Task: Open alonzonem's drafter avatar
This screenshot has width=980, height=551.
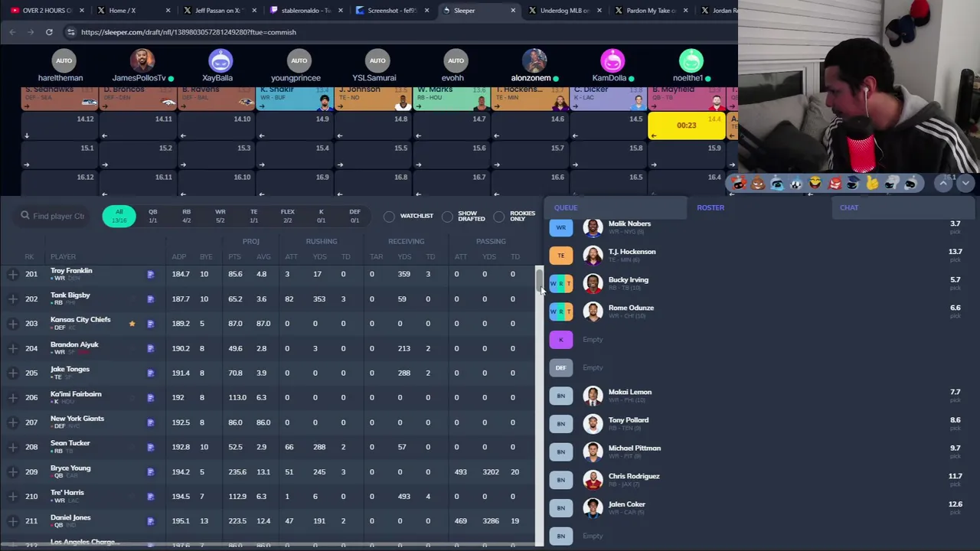Action: pos(534,60)
